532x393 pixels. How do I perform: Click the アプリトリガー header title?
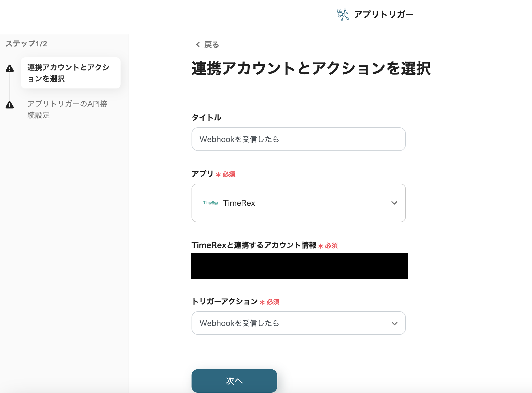[384, 14]
